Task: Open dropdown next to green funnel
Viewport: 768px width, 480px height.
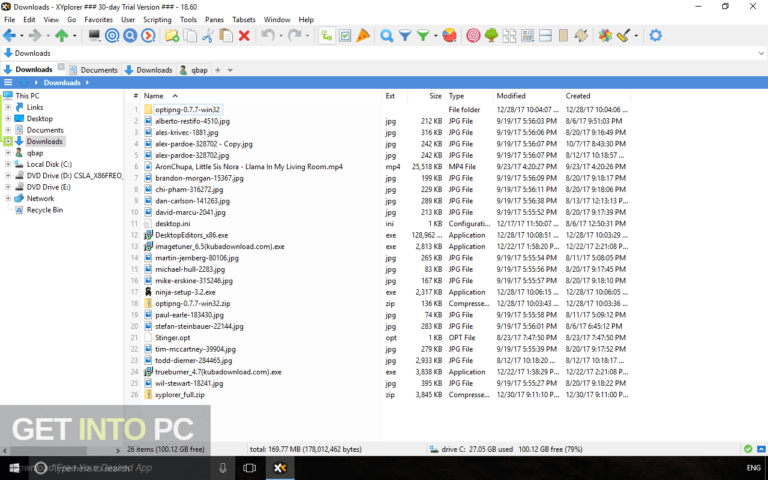Action: pyautogui.click(x=435, y=36)
